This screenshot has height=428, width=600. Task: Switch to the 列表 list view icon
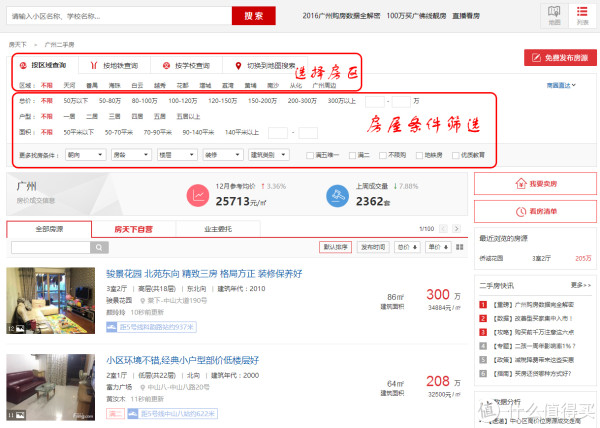[x=582, y=16]
